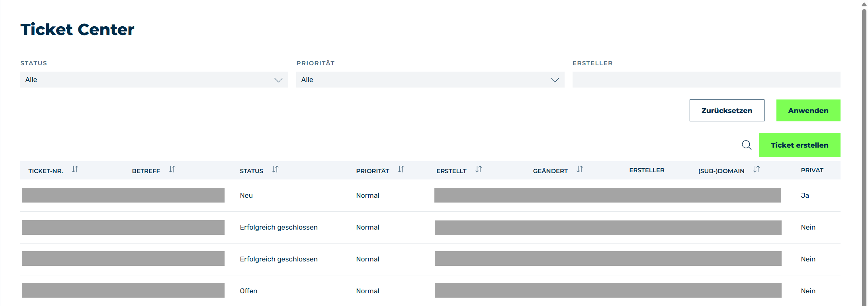Sort by Erstellt date arrows icon

[479, 170]
